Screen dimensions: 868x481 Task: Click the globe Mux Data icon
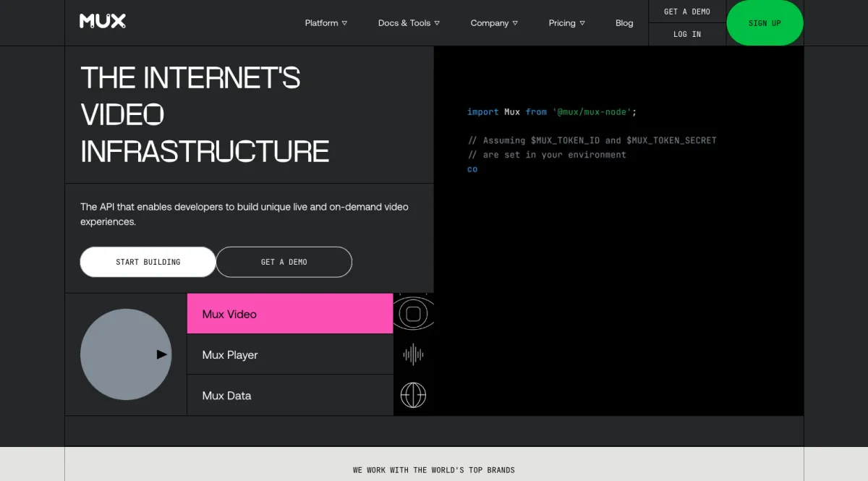click(413, 395)
